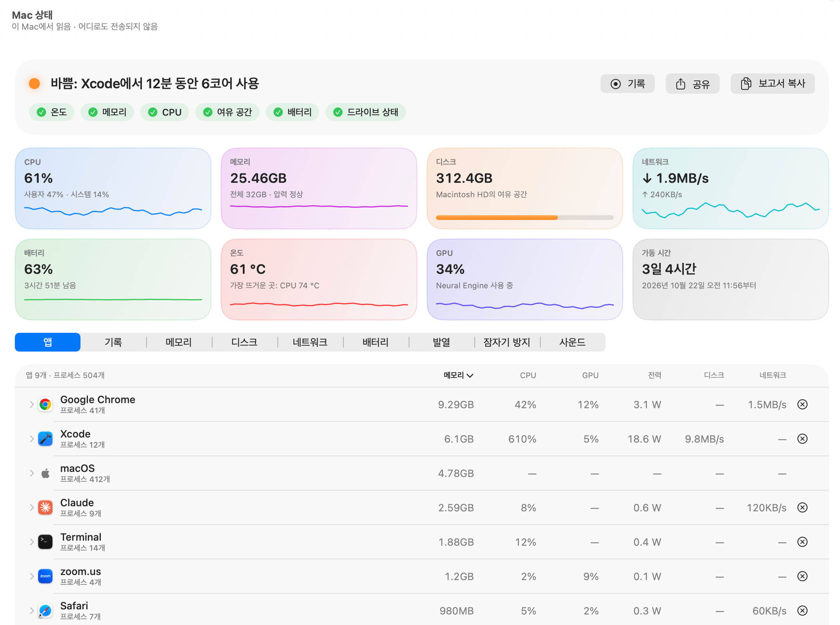Click the 보고서 복사 button
The image size is (840, 625).
click(x=773, y=84)
